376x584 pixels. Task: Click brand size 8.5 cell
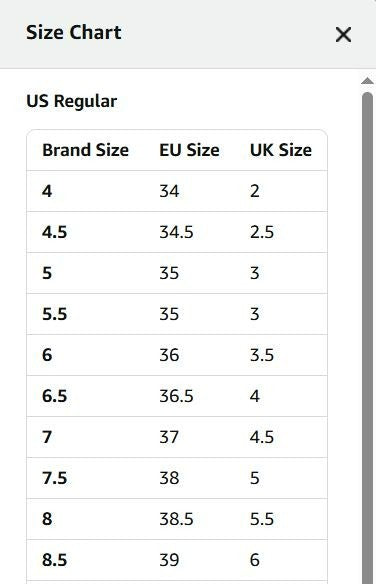tap(54, 560)
